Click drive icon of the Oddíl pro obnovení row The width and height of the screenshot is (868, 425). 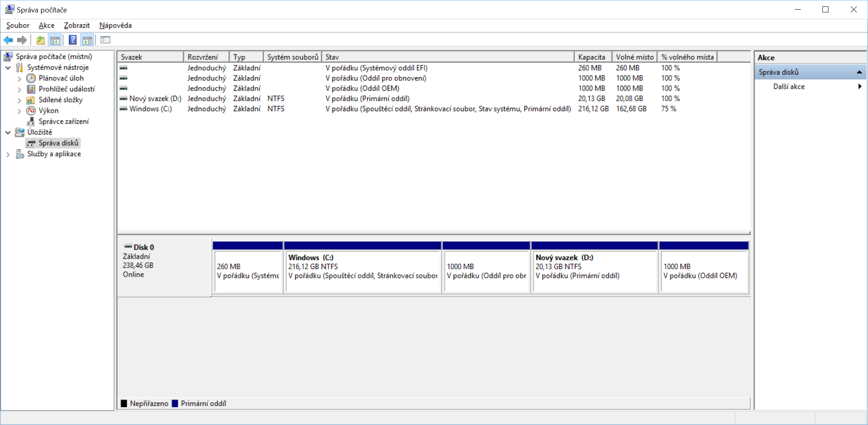tap(124, 78)
